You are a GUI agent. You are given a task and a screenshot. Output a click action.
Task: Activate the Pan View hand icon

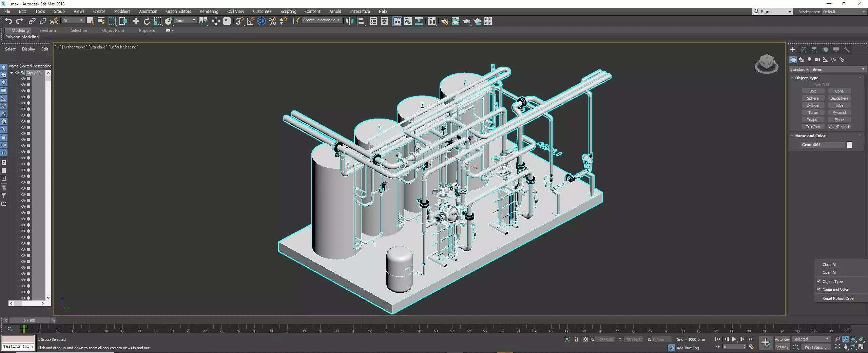pyautogui.click(x=845, y=347)
